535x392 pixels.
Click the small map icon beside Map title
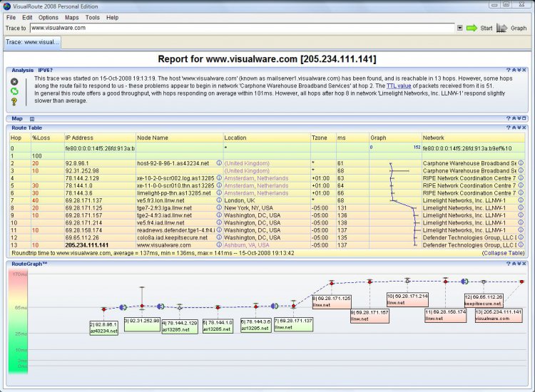pyautogui.click(x=32, y=119)
